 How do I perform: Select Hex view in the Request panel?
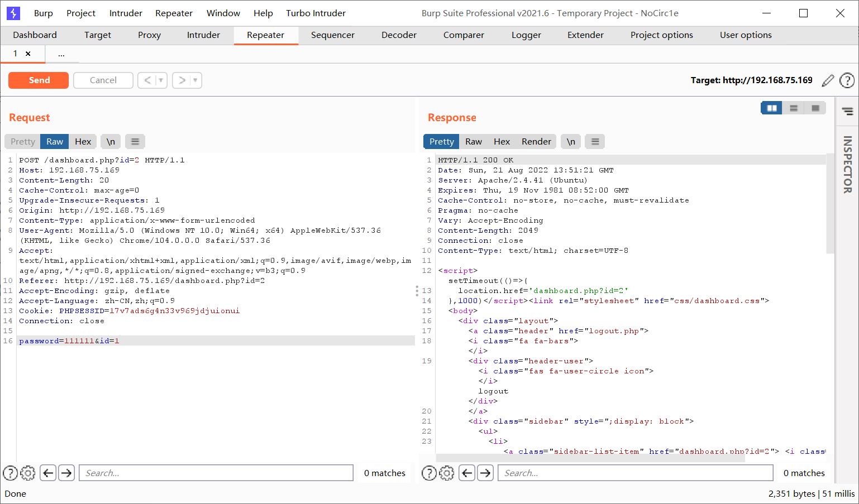pyautogui.click(x=83, y=142)
